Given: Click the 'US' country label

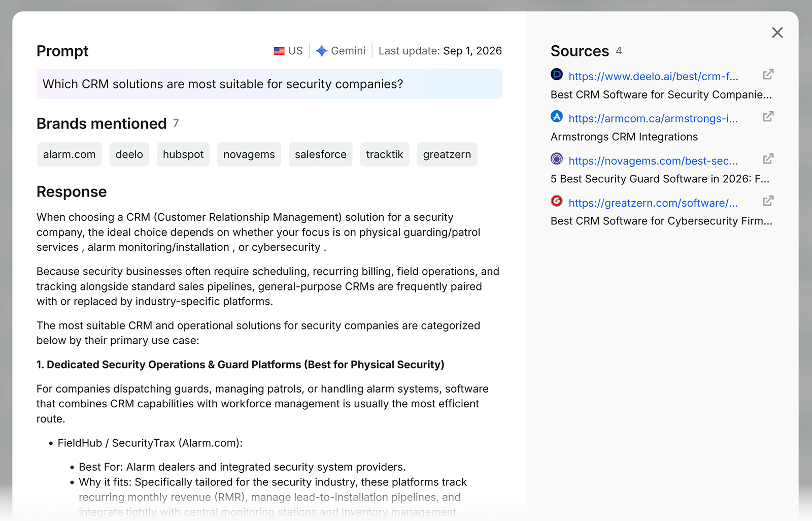Looking at the screenshot, I should (295, 51).
